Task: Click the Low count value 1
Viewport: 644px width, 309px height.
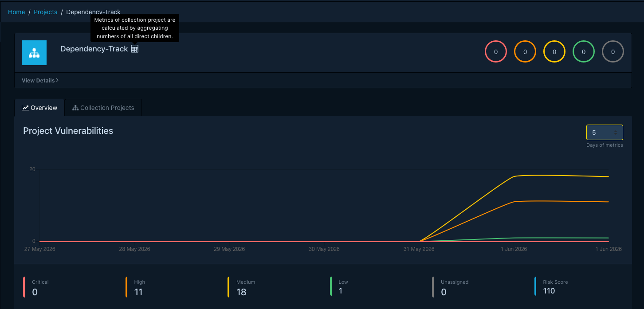Action: click(x=341, y=291)
